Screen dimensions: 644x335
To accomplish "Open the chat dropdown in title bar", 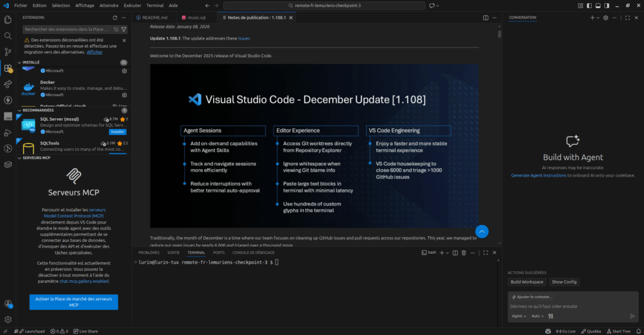I will click(x=438, y=6).
